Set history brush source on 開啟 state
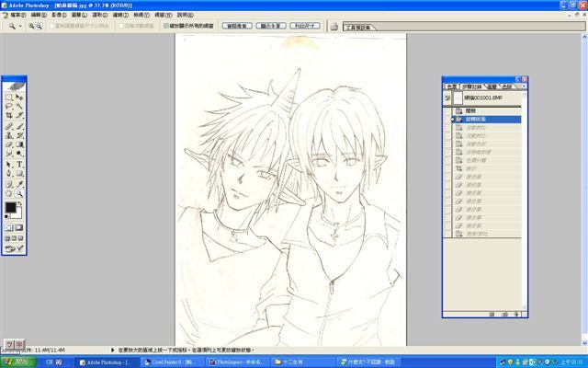Image resolution: width=588 pixels, height=368 pixels. point(447,111)
